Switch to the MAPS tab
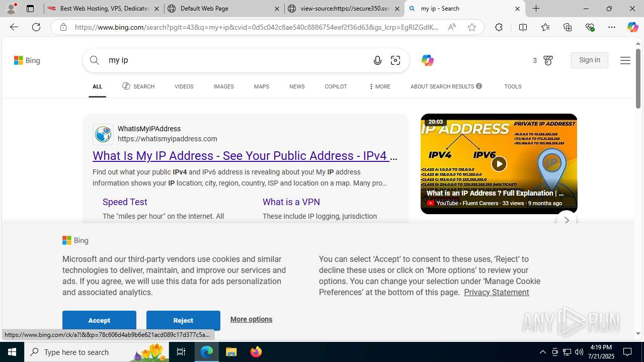The height and width of the screenshot is (362, 644). click(x=261, y=86)
